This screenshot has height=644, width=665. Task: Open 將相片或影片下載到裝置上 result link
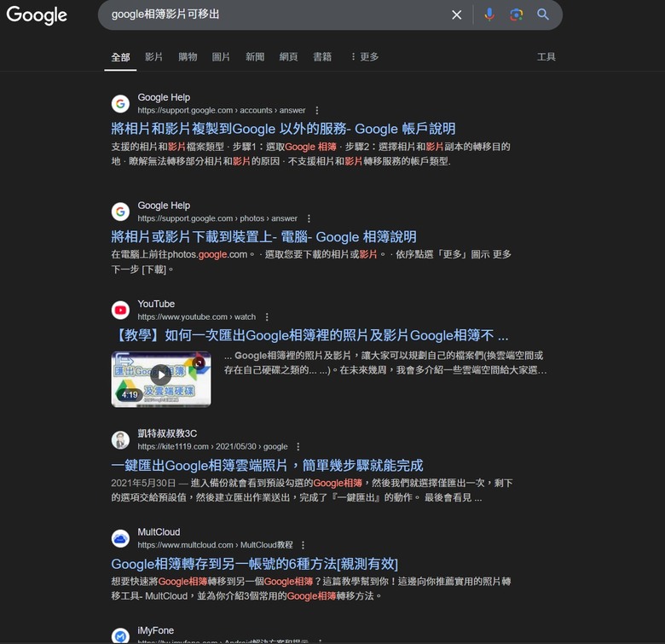(x=263, y=237)
